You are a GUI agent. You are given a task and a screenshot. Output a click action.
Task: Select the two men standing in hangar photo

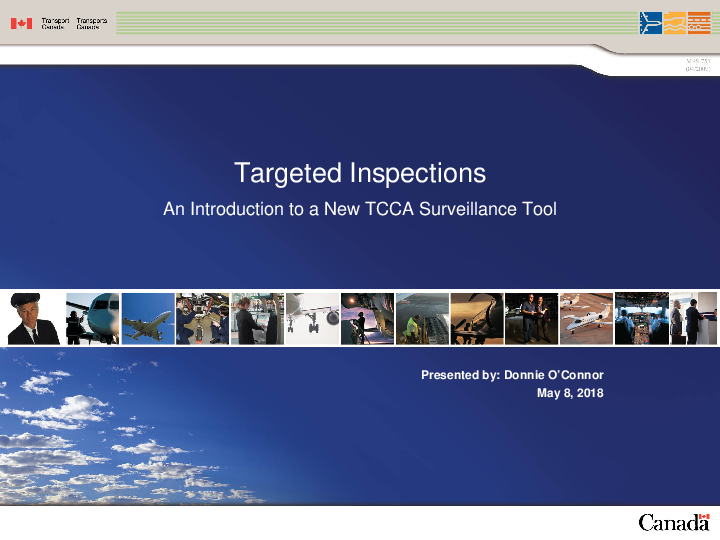530,319
